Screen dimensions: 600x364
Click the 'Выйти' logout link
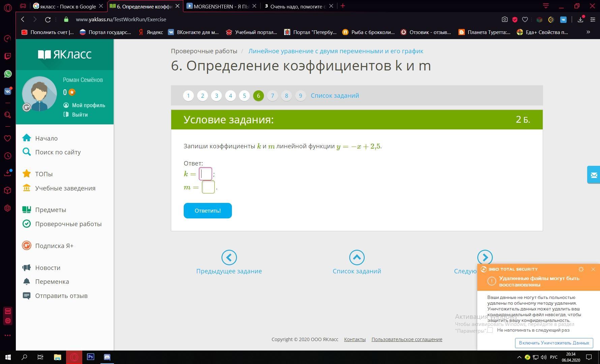[76, 115]
